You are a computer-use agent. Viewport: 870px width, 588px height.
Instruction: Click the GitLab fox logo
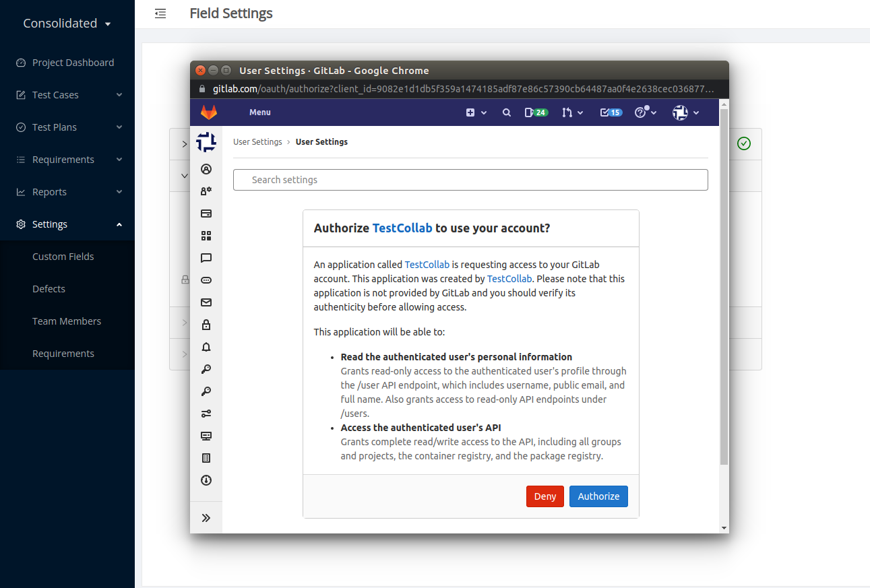209,112
